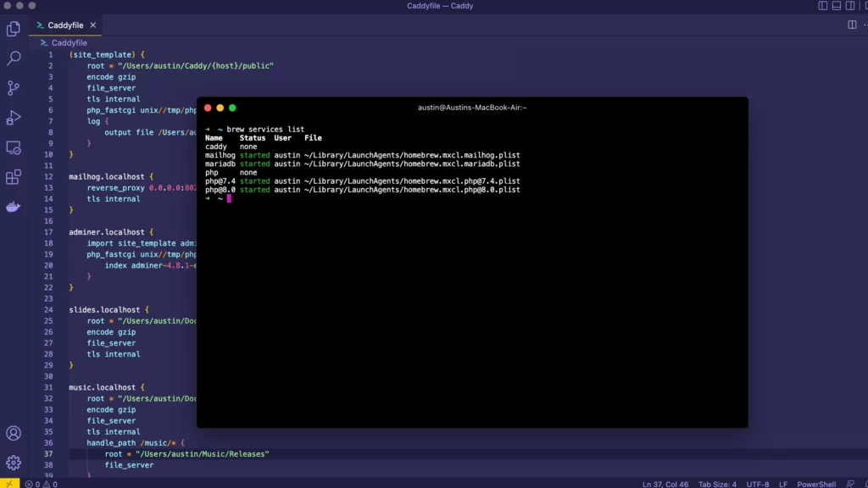Click the Caddyfile breadcrumb item
Screen dimensions: 868x488
tap(69, 42)
